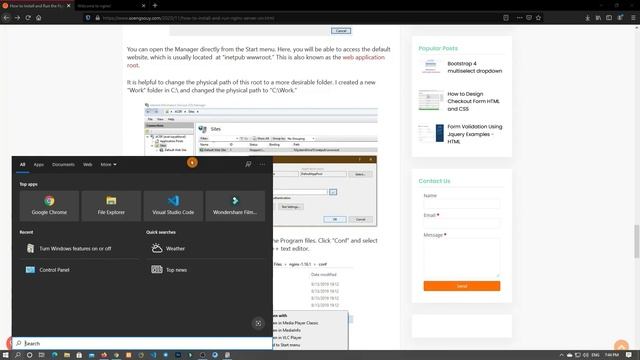Select Documents tab in search panel

63,164
